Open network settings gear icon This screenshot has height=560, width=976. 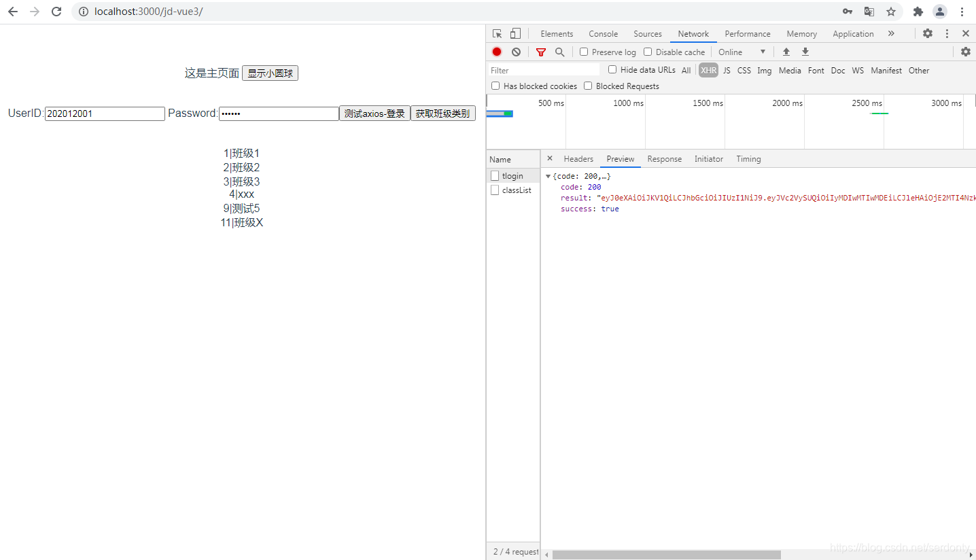(966, 52)
